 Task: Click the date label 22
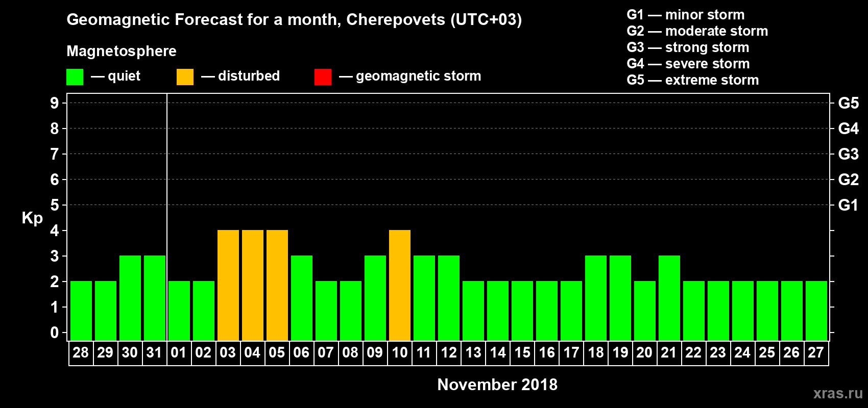point(693,352)
